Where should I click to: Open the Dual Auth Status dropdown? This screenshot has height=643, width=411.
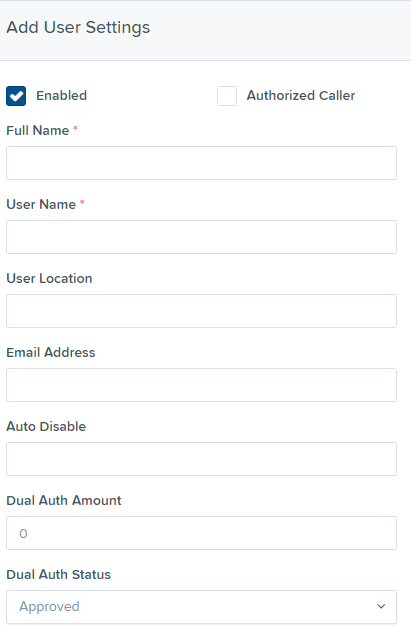pyautogui.click(x=201, y=607)
